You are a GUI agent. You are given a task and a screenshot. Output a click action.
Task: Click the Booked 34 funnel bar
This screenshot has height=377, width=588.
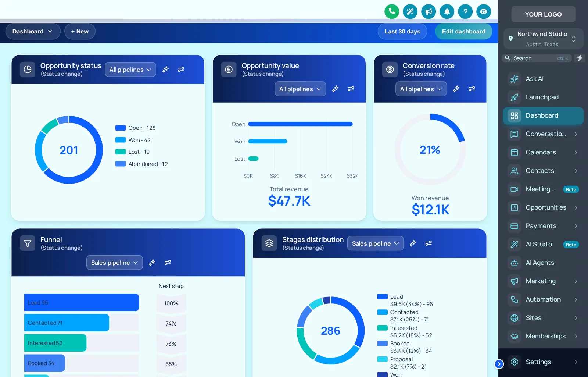click(x=44, y=363)
